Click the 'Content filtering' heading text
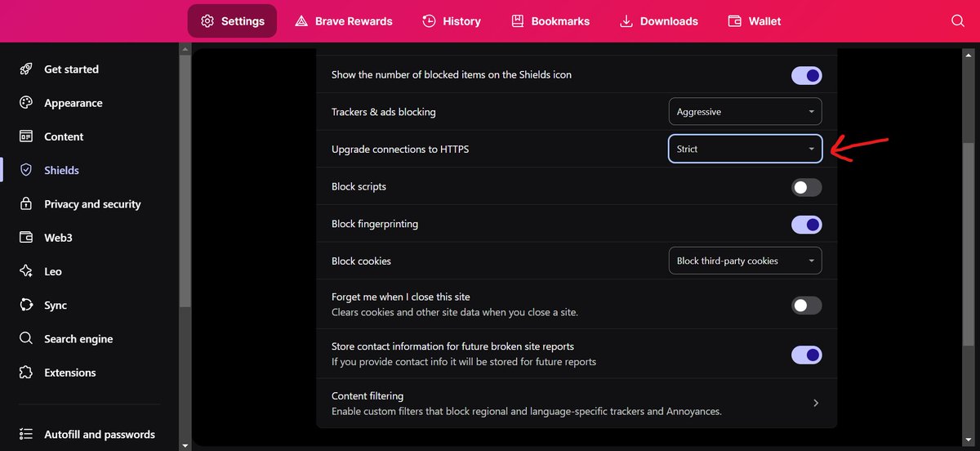Viewport: 980px width, 451px height. pos(367,396)
